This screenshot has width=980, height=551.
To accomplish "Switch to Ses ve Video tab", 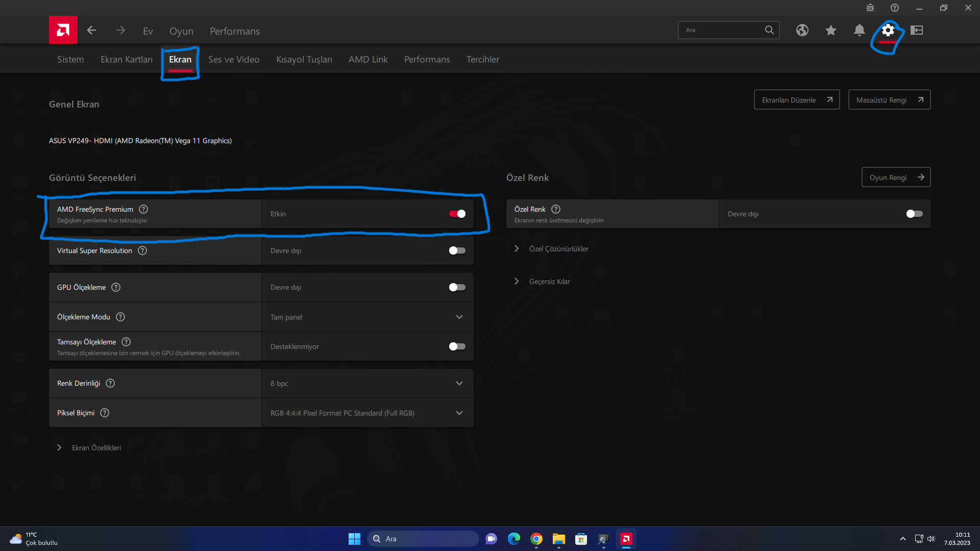I will pos(234,59).
